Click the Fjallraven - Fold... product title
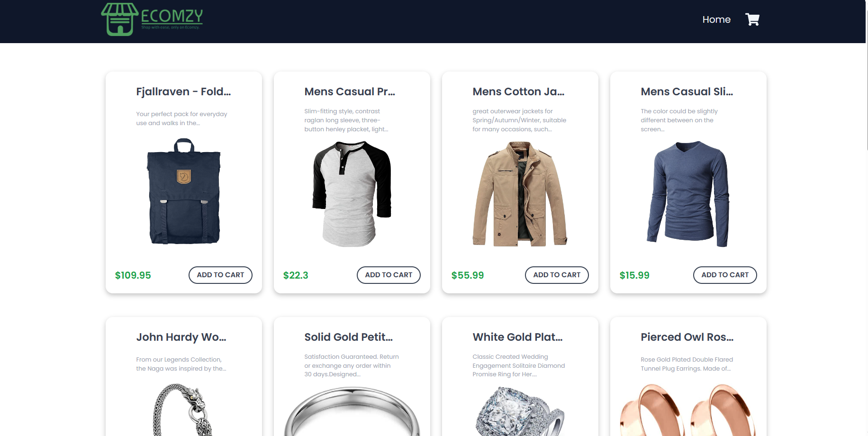Viewport: 868px width, 436px height. pyautogui.click(x=183, y=91)
